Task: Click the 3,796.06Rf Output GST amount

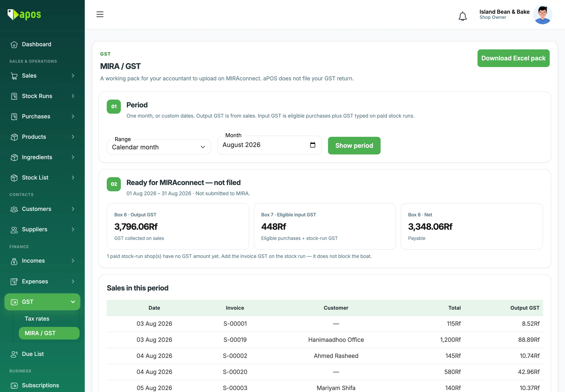Action: pos(136,227)
